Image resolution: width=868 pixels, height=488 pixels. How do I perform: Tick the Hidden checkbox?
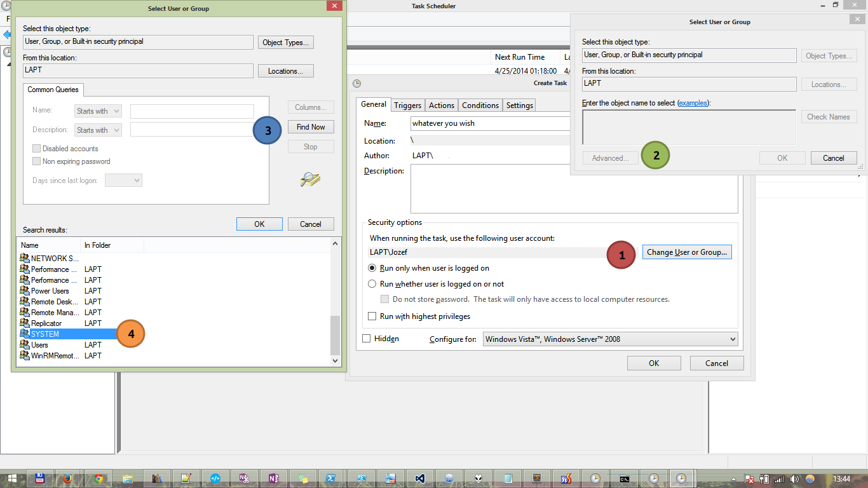click(x=366, y=339)
